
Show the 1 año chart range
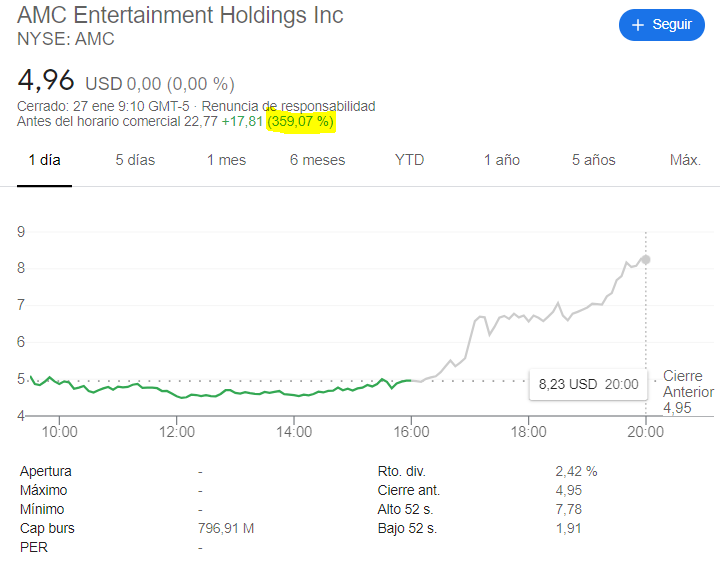[x=501, y=160]
